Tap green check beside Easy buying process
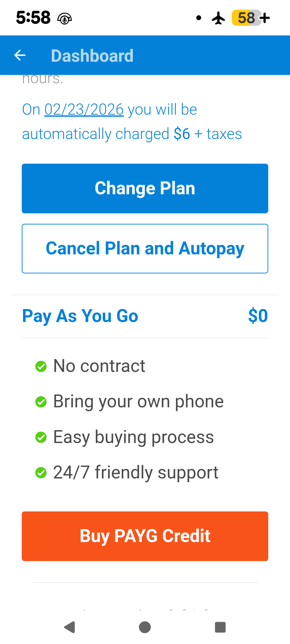The height and width of the screenshot is (644, 290). 41,437
